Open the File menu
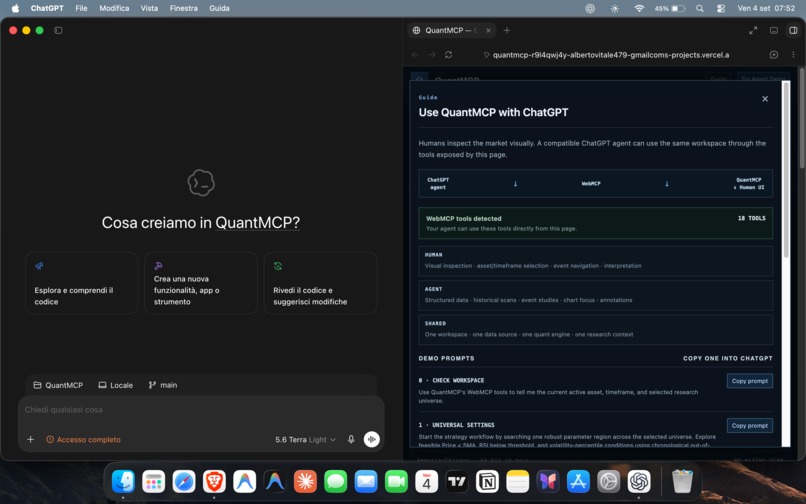The width and height of the screenshot is (806, 504). coord(81,8)
